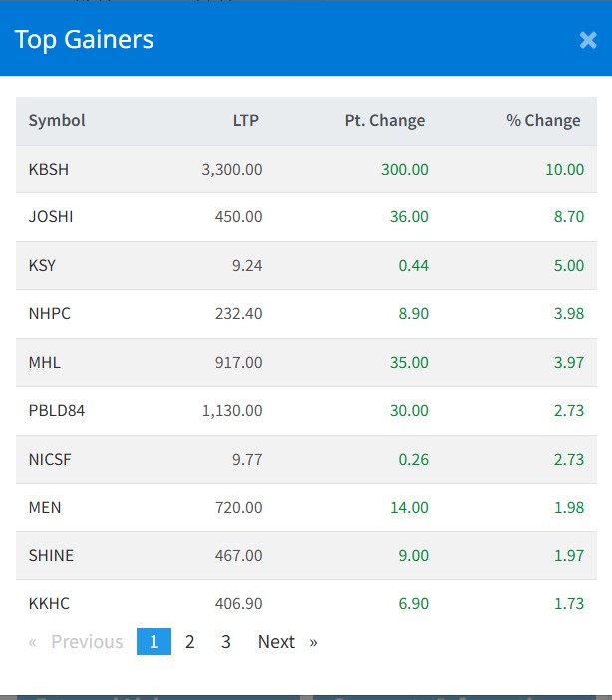Open the MHL symbol entry
Viewport: 612px width, 700px height.
(45, 362)
